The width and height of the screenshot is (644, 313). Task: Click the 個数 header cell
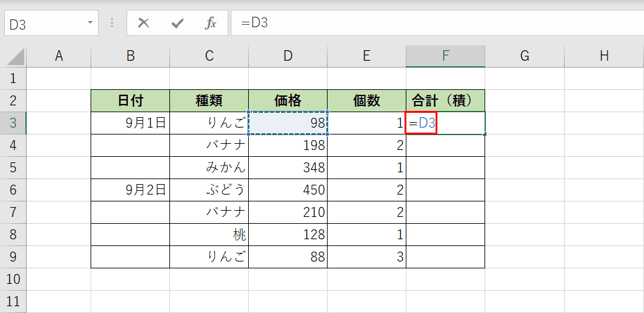point(367,100)
